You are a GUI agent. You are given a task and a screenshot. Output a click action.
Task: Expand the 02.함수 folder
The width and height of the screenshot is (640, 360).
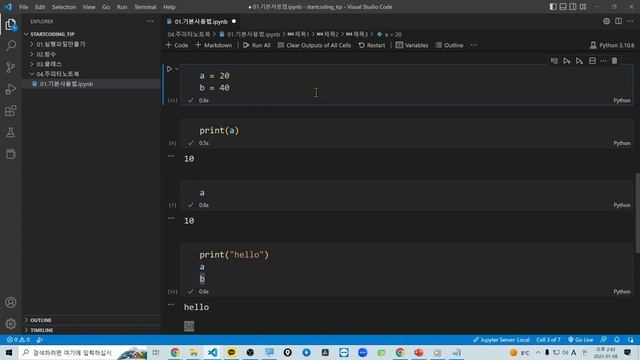tap(46, 54)
